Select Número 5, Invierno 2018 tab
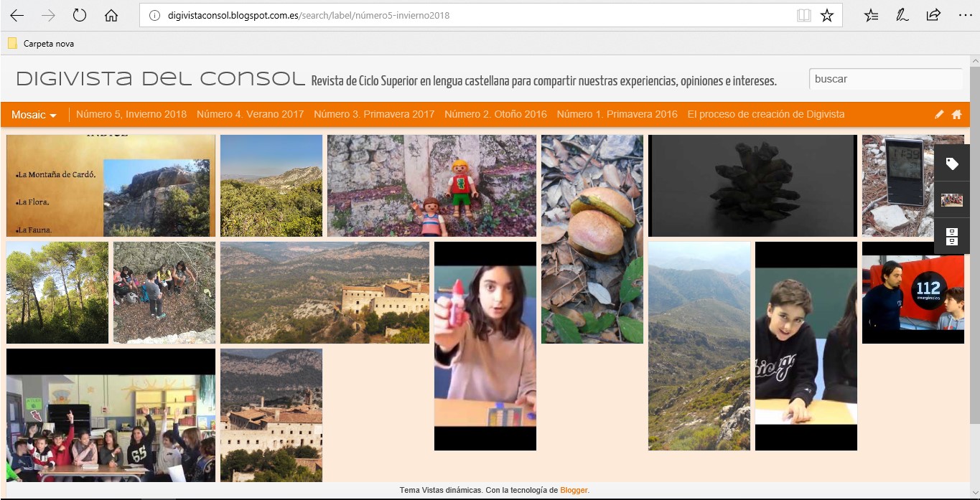The image size is (980, 500). pos(131,114)
